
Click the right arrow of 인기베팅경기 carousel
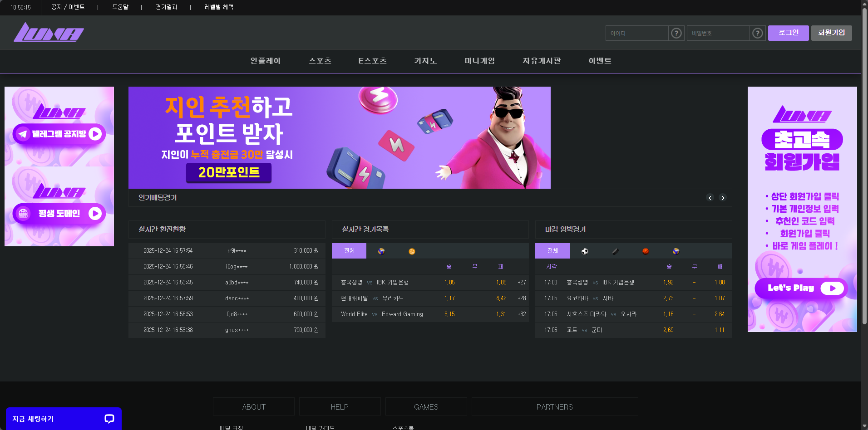[723, 198]
